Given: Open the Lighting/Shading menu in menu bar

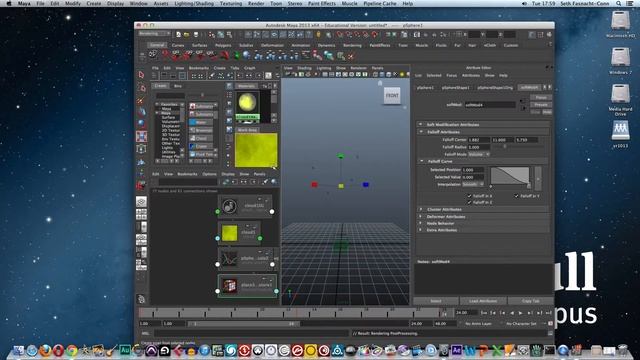Looking at the screenshot, I should point(194,3).
